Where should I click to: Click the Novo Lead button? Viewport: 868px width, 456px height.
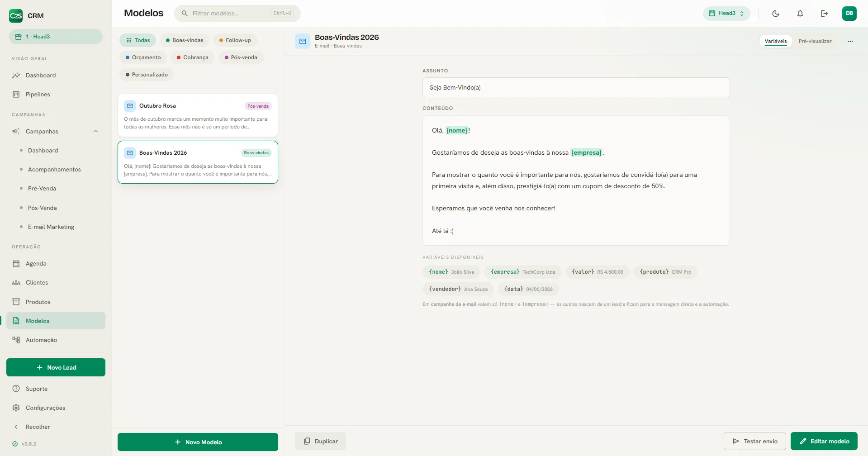[x=56, y=367]
